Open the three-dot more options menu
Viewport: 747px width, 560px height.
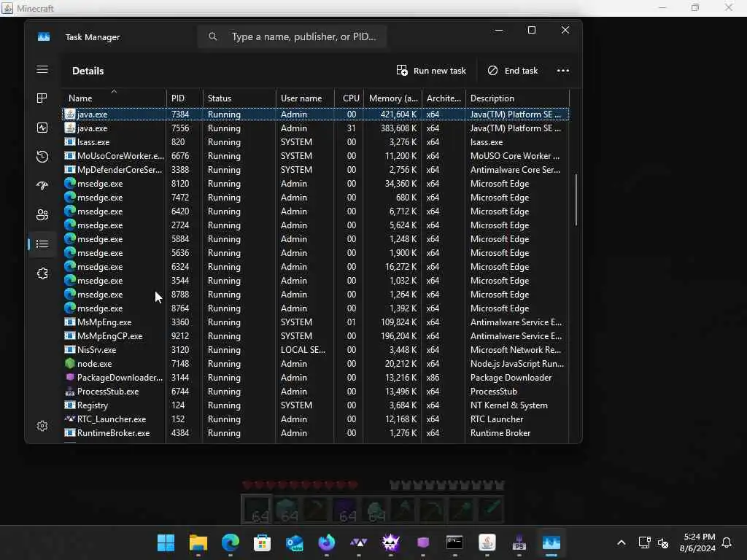tap(562, 71)
